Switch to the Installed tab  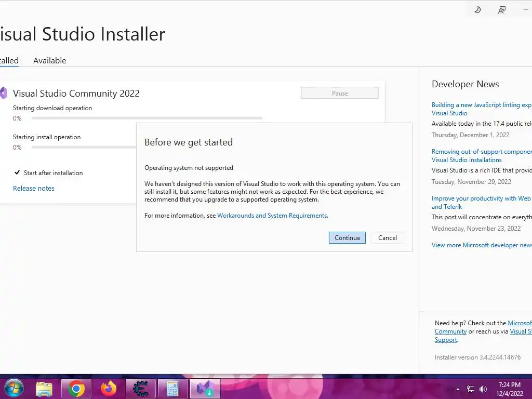point(9,60)
